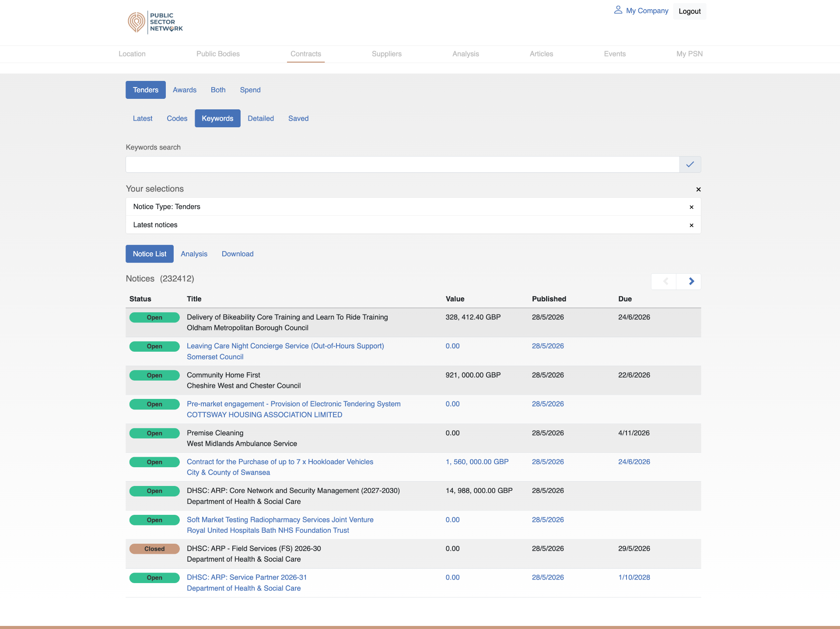Clear all selections with top X icon

tap(698, 189)
